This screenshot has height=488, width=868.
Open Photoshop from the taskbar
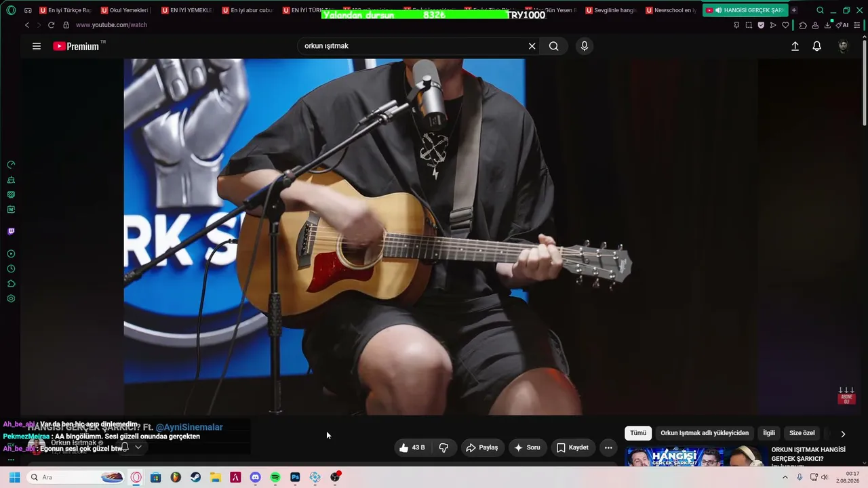[x=295, y=477]
